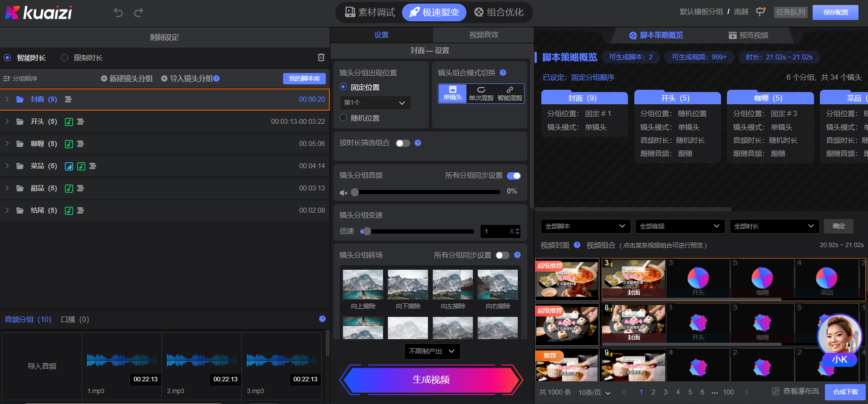Select 限制时长 radio button
This screenshot has width=868, height=404.
click(x=64, y=58)
